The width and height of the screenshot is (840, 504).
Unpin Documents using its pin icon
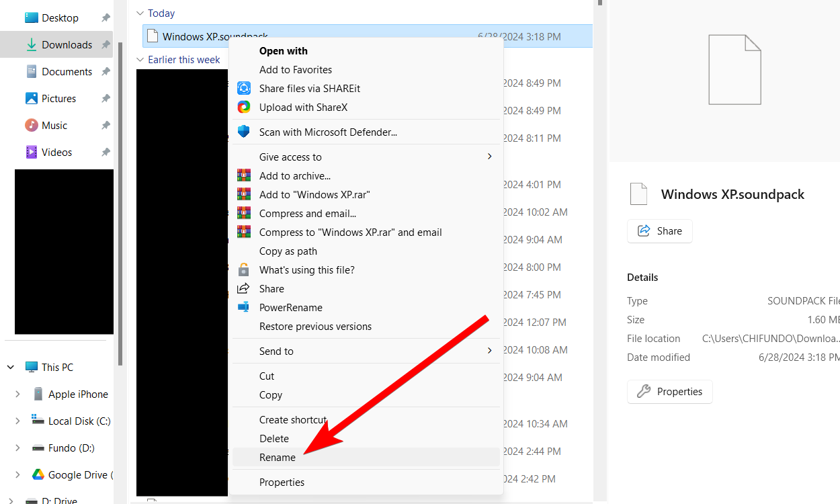tap(106, 72)
